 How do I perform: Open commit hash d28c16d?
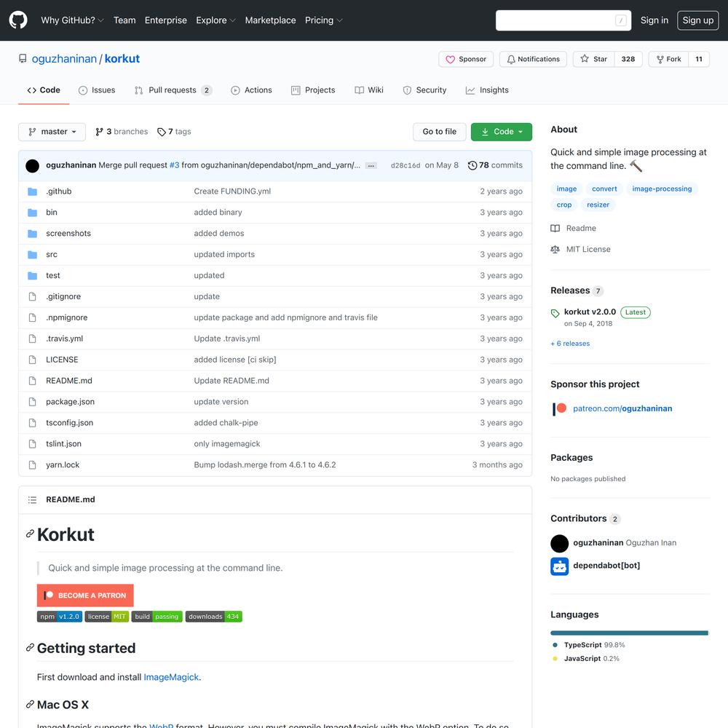405,166
